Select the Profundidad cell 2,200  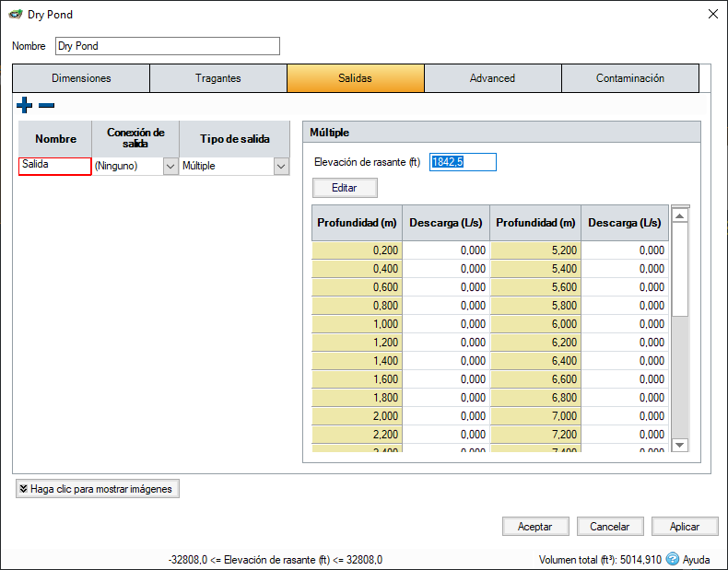coord(357,435)
